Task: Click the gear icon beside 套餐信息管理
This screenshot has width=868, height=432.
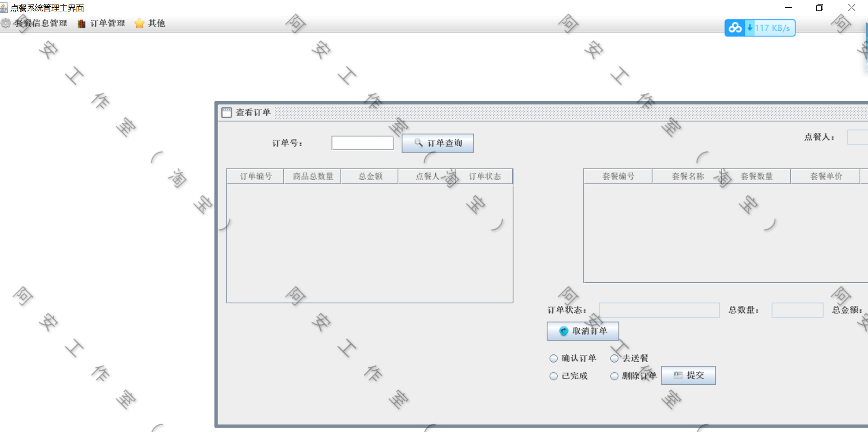Action: 5,23
